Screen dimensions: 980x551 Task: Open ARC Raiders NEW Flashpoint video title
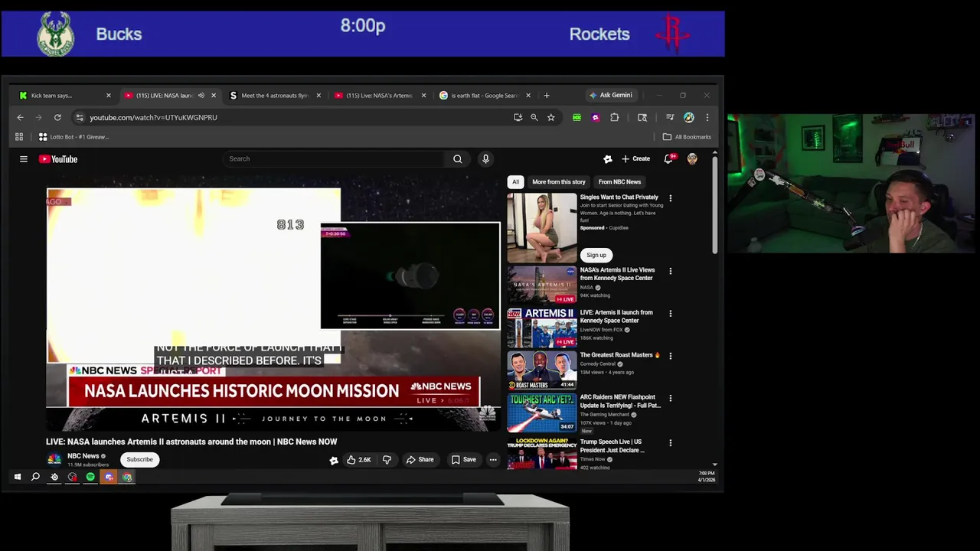[x=620, y=401]
